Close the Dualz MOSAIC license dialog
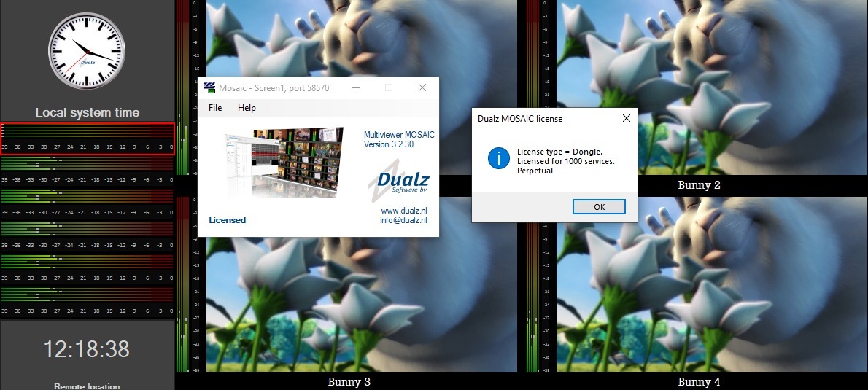The image size is (868, 390). coord(626,118)
